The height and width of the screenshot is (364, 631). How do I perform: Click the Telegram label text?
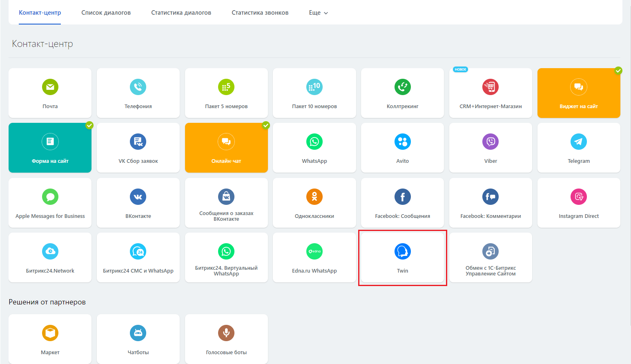coord(579,161)
